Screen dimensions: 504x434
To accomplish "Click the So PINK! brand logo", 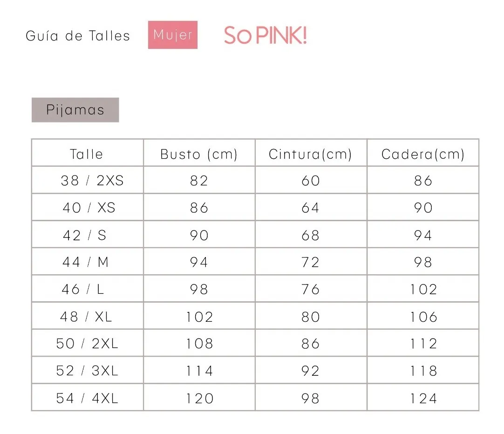I will [265, 36].
